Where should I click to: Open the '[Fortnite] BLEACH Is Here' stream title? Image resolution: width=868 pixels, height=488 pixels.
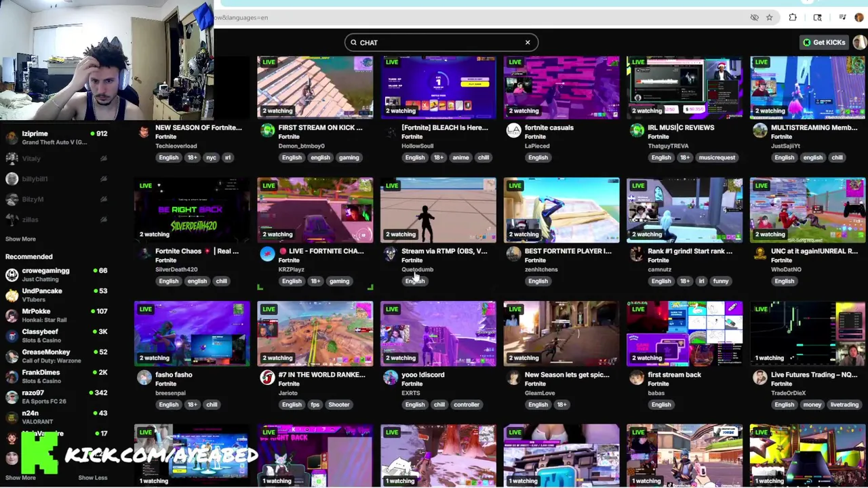pyautogui.click(x=444, y=127)
